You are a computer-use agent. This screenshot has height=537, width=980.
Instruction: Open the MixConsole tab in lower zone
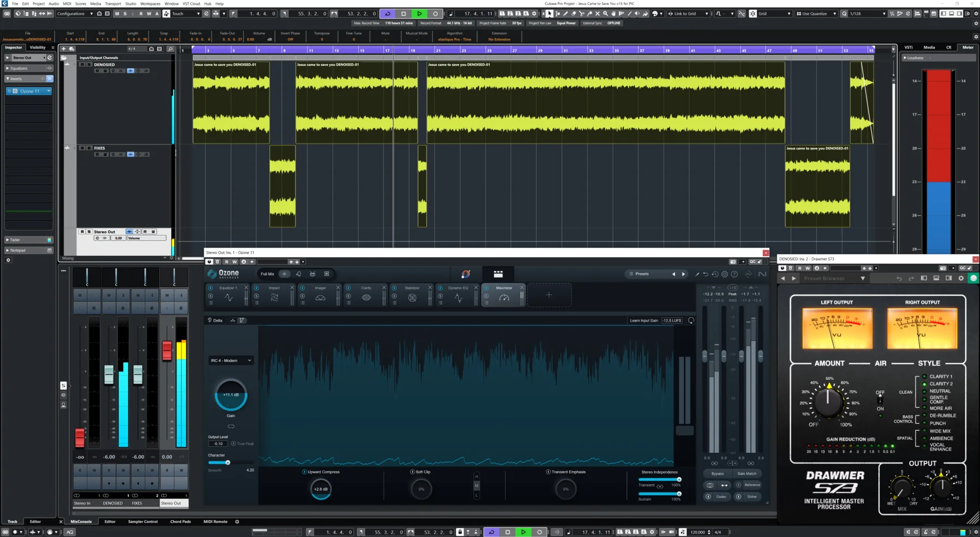81,521
